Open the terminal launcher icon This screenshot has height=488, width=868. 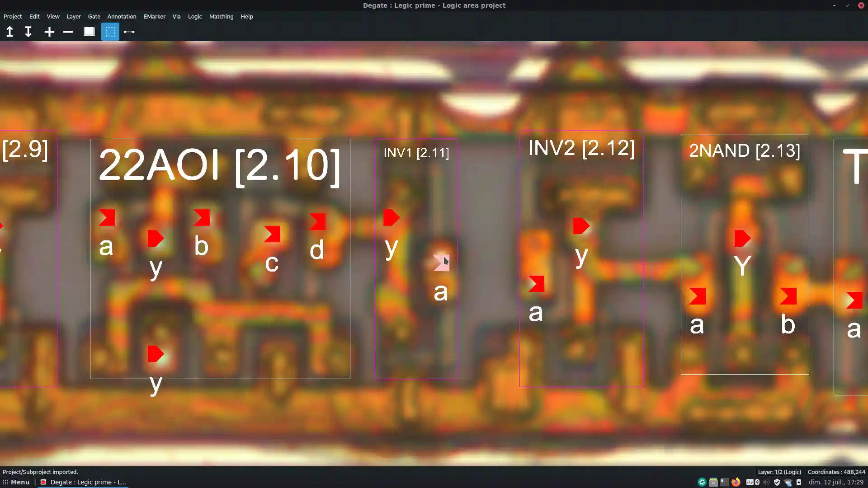(724, 482)
